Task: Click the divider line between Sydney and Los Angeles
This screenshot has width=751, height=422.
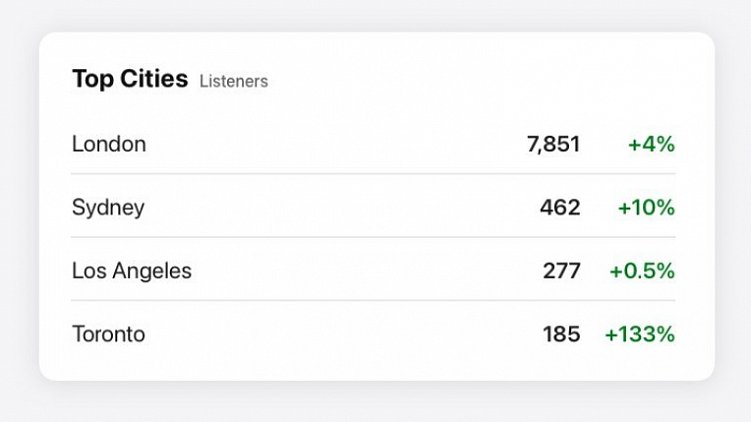Action: tap(373, 237)
